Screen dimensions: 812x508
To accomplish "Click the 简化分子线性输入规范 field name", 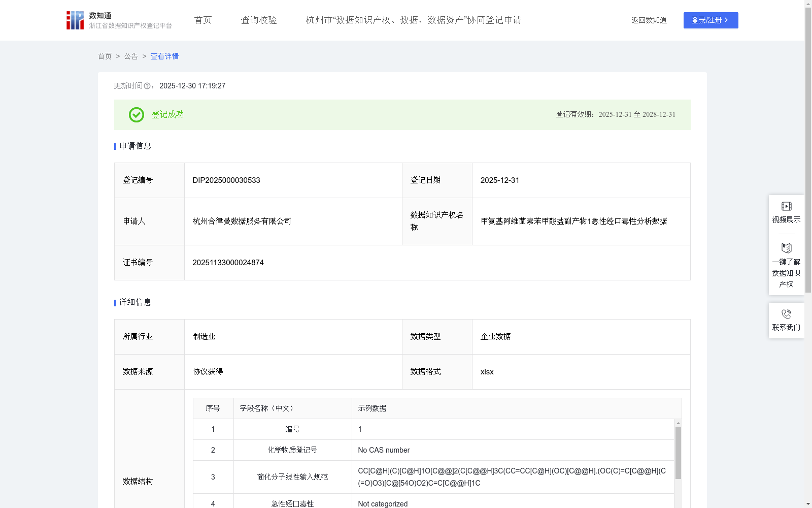I will (x=292, y=477).
